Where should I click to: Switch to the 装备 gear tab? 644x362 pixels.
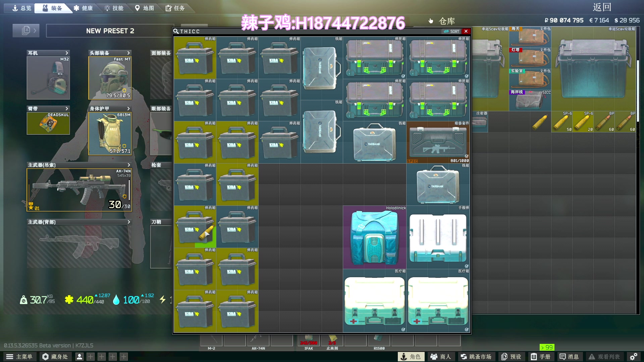52,8
